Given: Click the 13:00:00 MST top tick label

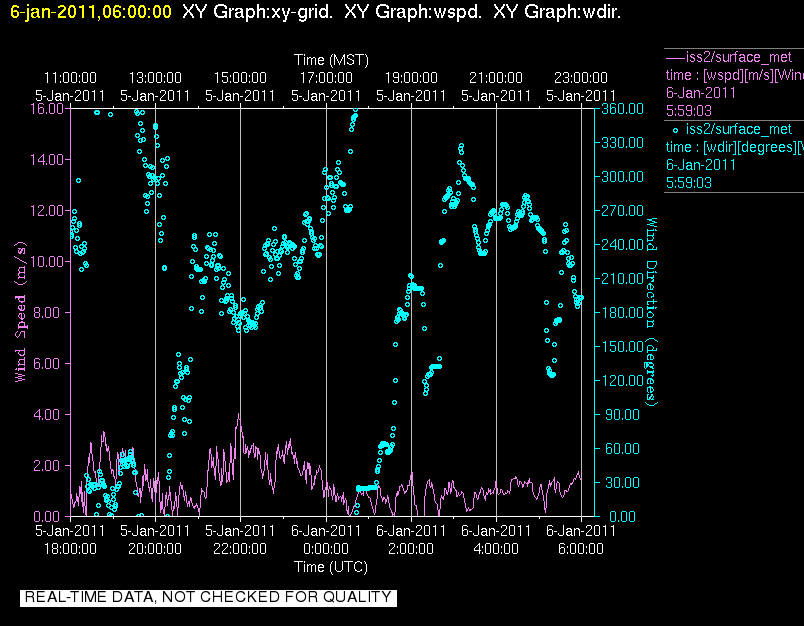Looking at the screenshot, I should [x=155, y=78].
